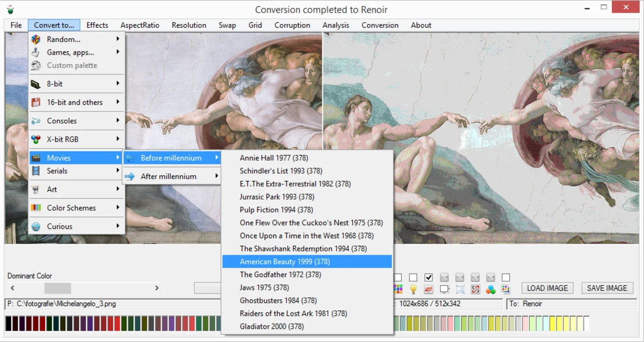Viewport: 644px width, 342px height.
Task: Open the File menu
Action: point(16,25)
